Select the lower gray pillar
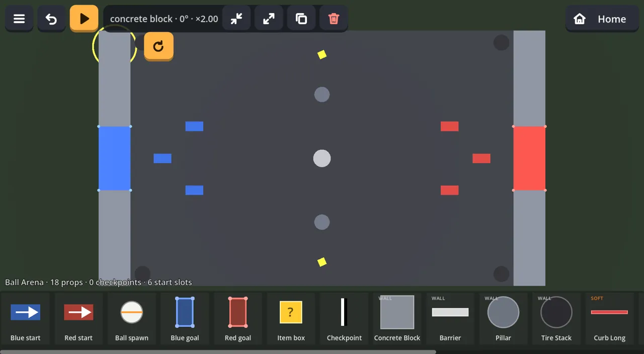Image resolution: width=644 pixels, height=354 pixels. (x=322, y=222)
